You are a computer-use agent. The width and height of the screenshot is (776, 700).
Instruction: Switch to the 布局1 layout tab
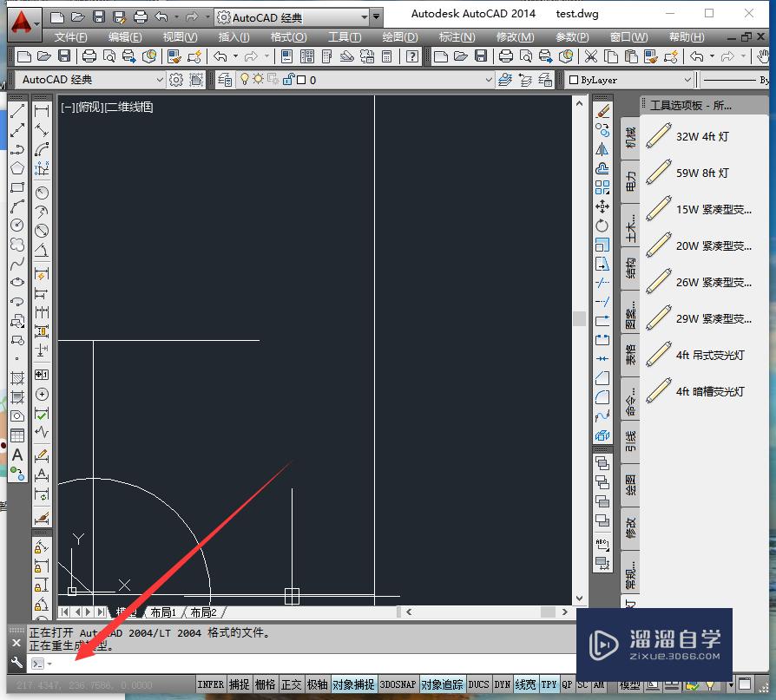click(x=163, y=612)
